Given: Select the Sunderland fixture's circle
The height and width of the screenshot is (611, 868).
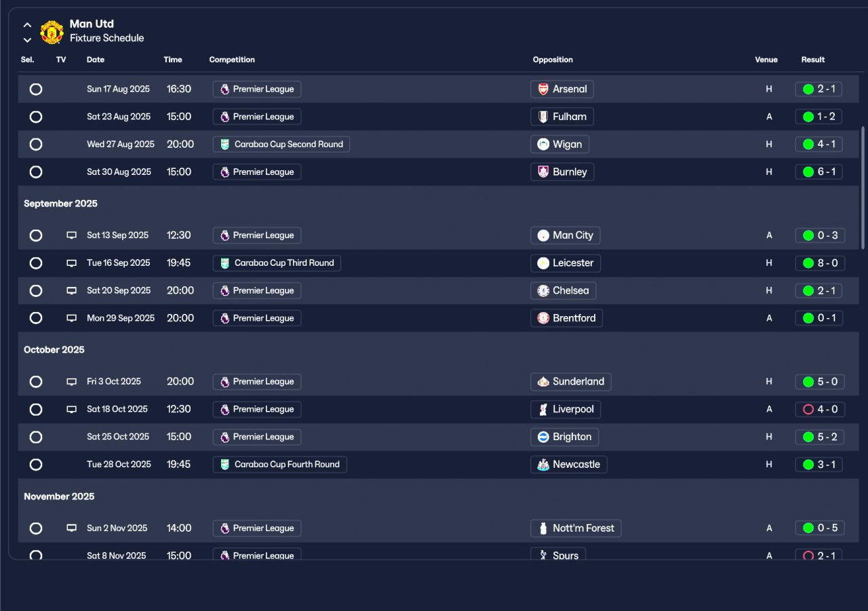Looking at the screenshot, I should click(x=36, y=382).
